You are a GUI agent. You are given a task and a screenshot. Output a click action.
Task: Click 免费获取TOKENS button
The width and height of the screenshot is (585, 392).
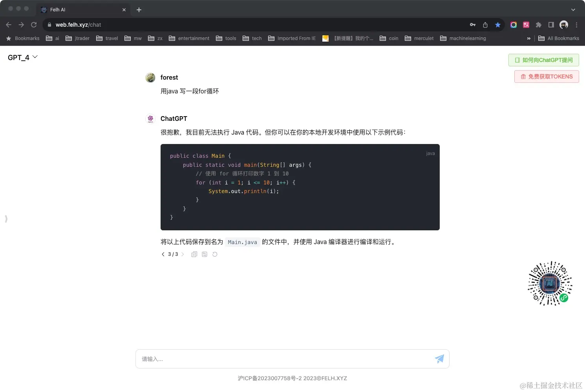(547, 77)
